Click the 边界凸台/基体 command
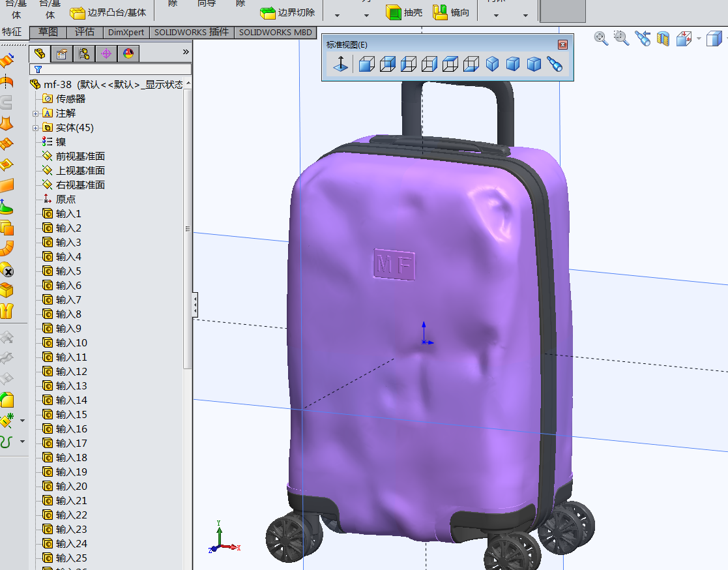Image resolution: width=728 pixels, height=570 pixels. pyautogui.click(x=108, y=12)
